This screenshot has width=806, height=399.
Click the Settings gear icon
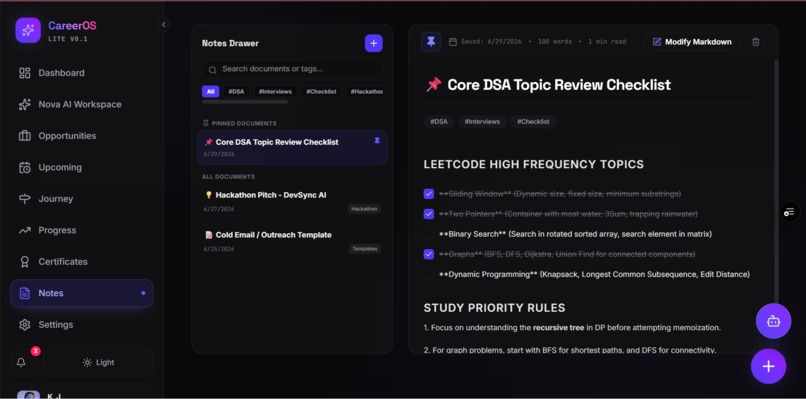(x=25, y=324)
